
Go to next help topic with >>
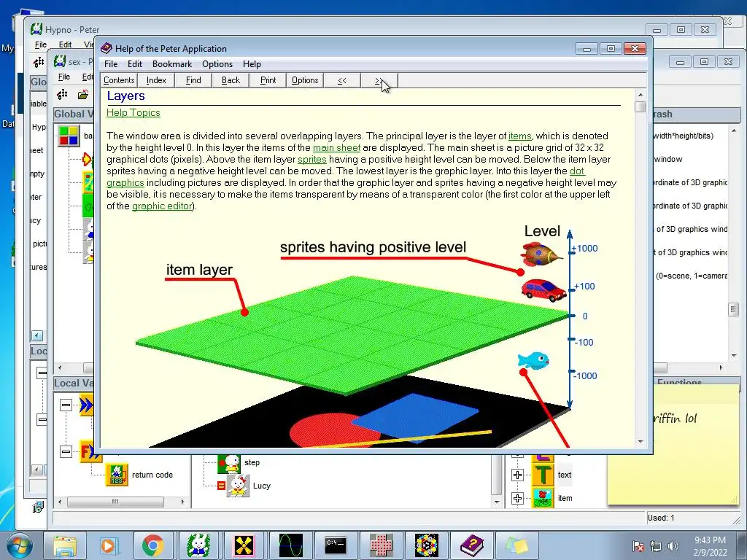click(x=379, y=80)
